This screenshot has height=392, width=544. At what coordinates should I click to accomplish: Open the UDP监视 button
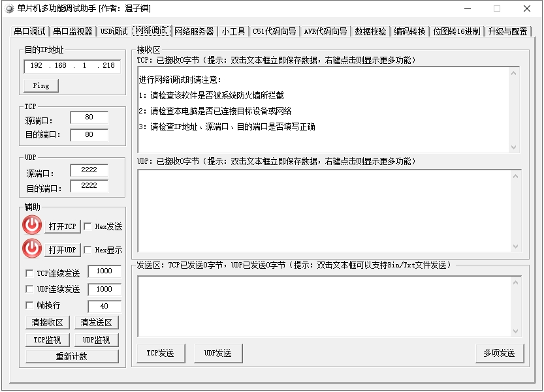[x=97, y=340]
